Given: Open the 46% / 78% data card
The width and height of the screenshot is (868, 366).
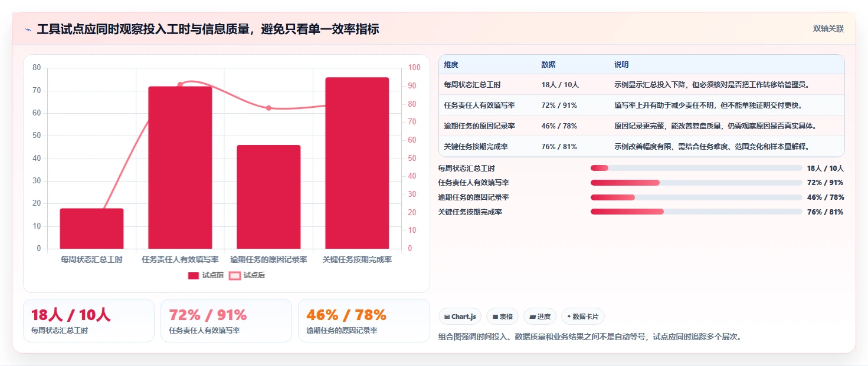Looking at the screenshot, I should [x=364, y=321].
